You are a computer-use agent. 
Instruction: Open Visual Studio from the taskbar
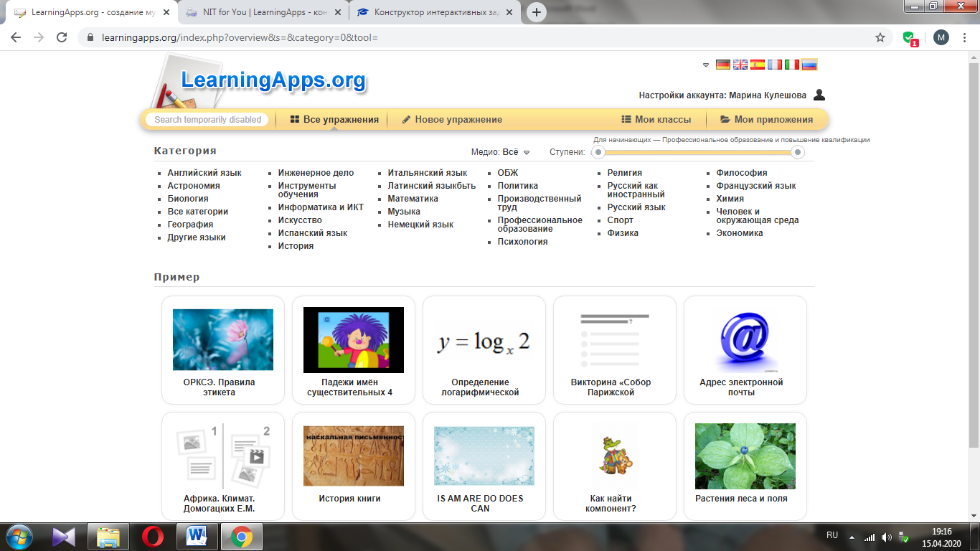tap(64, 537)
